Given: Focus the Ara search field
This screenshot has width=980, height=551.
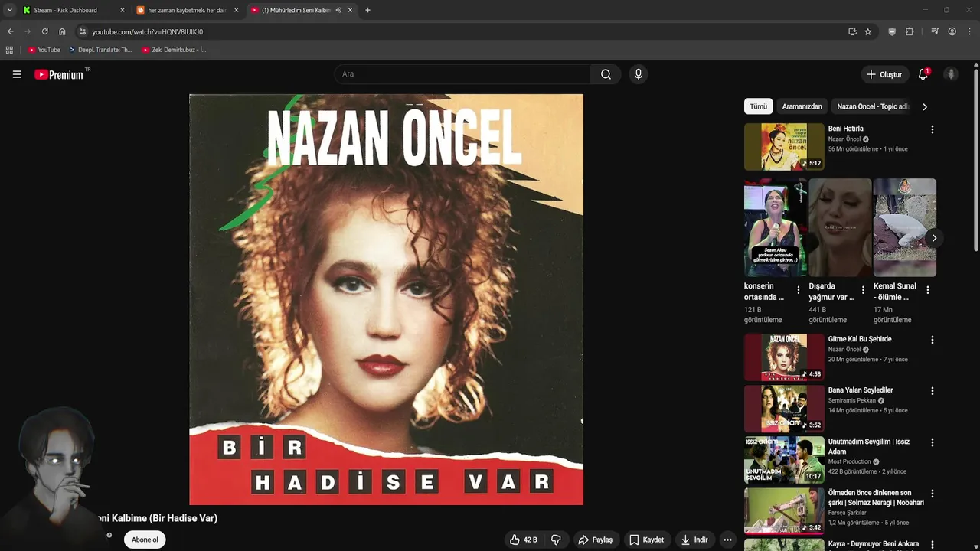Looking at the screenshot, I should pyautogui.click(x=463, y=74).
